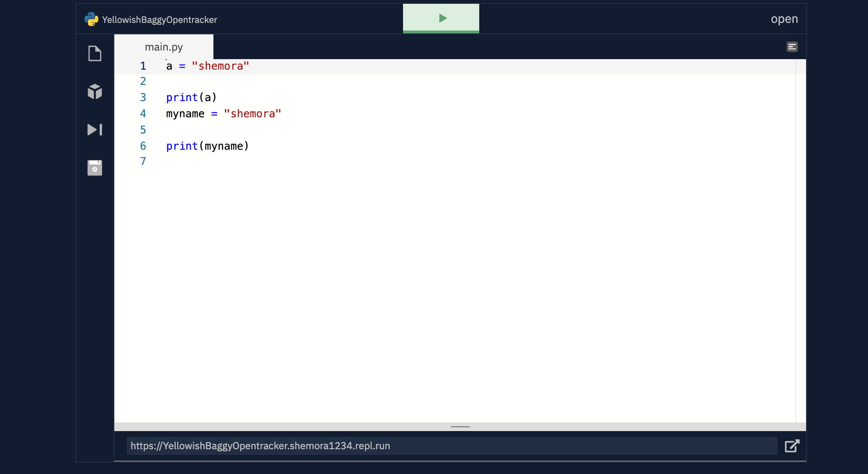Click line number 7 in the gutter
Viewport: 868px width, 474px height.
click(143, 161)
